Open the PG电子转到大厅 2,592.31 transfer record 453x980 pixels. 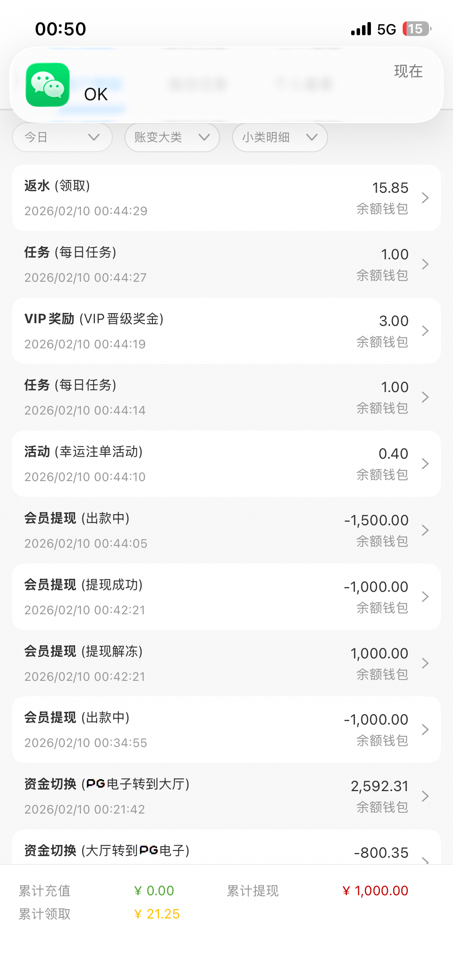pyautogui.click(x=226, y=796)
